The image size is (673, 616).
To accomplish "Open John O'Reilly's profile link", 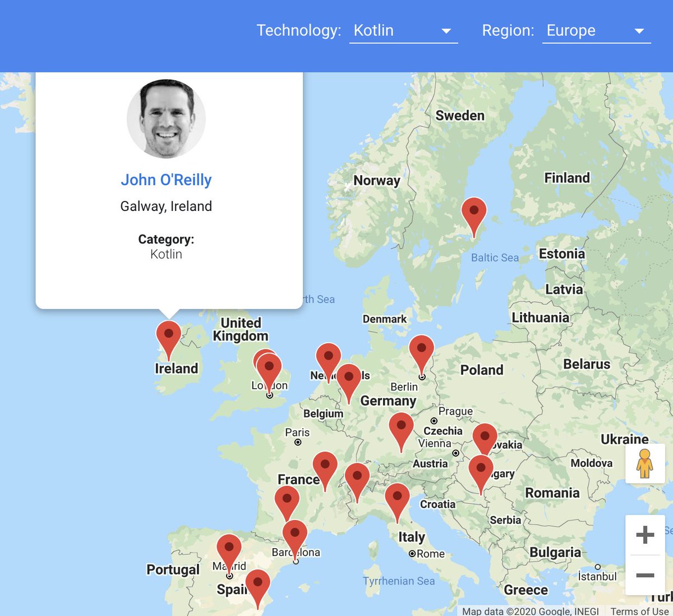I will [x=166, y=180].
